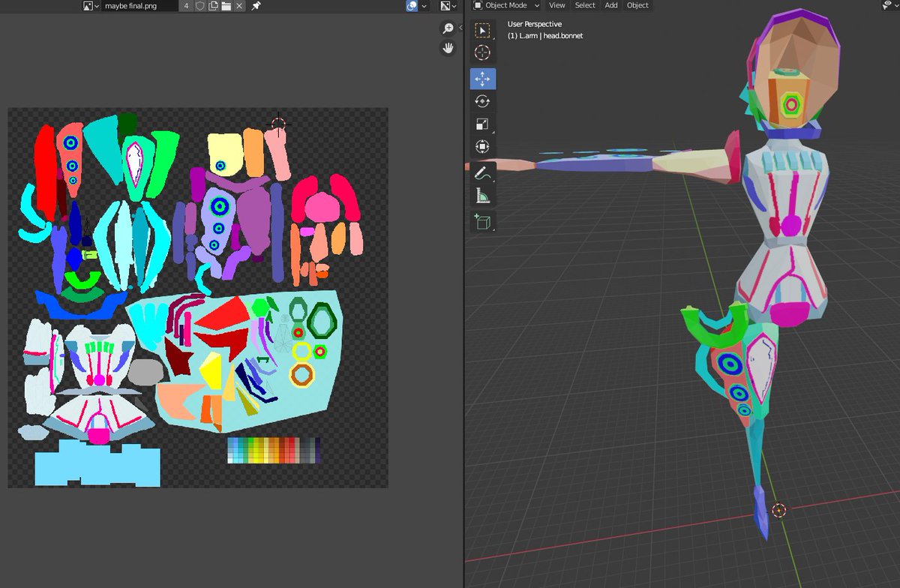900x588 pixels.
Task: Click the pan hand in the image editor
Action: (448, 48)
